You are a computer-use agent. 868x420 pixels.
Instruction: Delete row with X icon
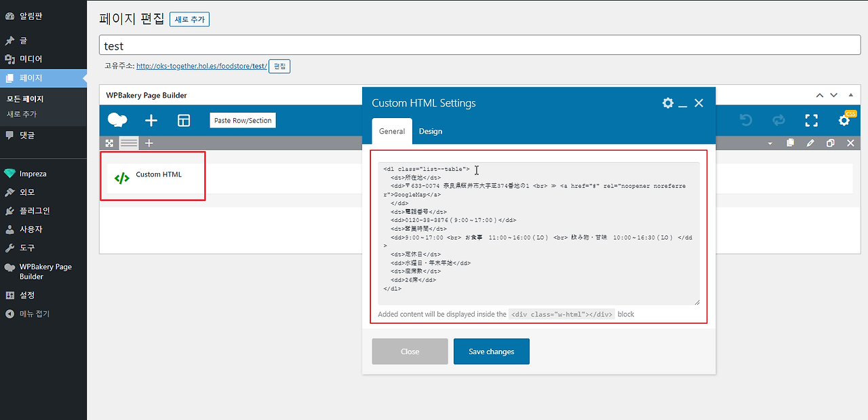(x=850, y=143)
